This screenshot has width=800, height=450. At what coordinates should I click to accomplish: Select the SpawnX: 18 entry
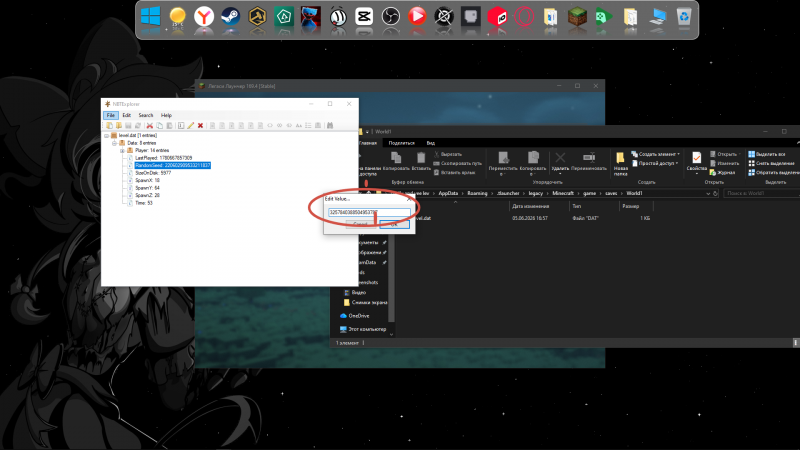coord(147,181)
